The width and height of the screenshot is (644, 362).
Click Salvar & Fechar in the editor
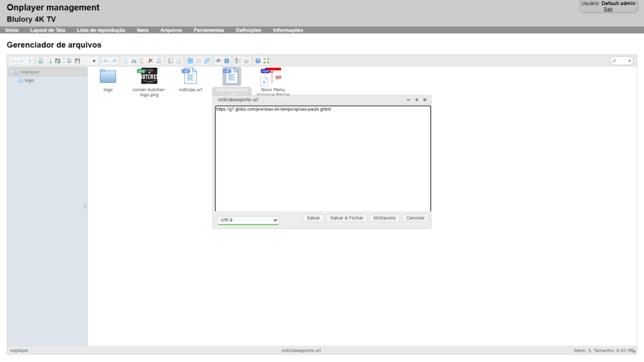(x=347, y=218)
